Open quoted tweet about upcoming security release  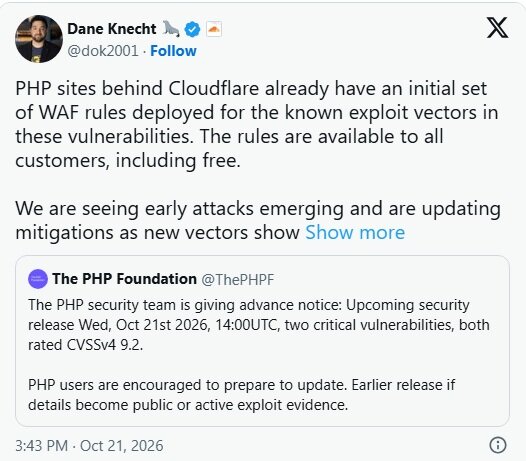[x=262, y=341]
